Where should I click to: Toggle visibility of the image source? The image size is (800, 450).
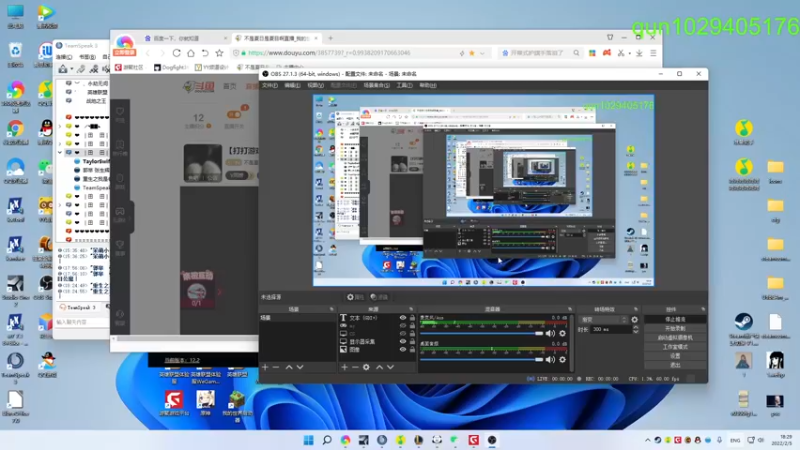tap(403, 349)
